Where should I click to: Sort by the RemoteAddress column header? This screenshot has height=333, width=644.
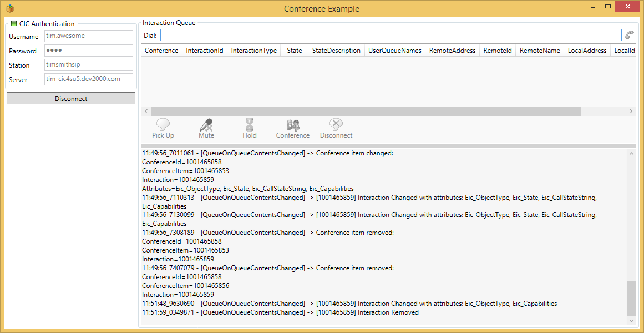452,51
